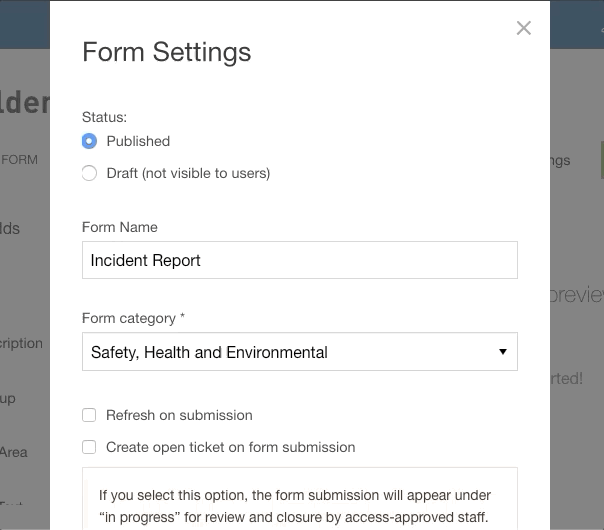Tick the Create open ticket checkbox
The width and height of the screenshot is (604, 530).
click(89, 447)
